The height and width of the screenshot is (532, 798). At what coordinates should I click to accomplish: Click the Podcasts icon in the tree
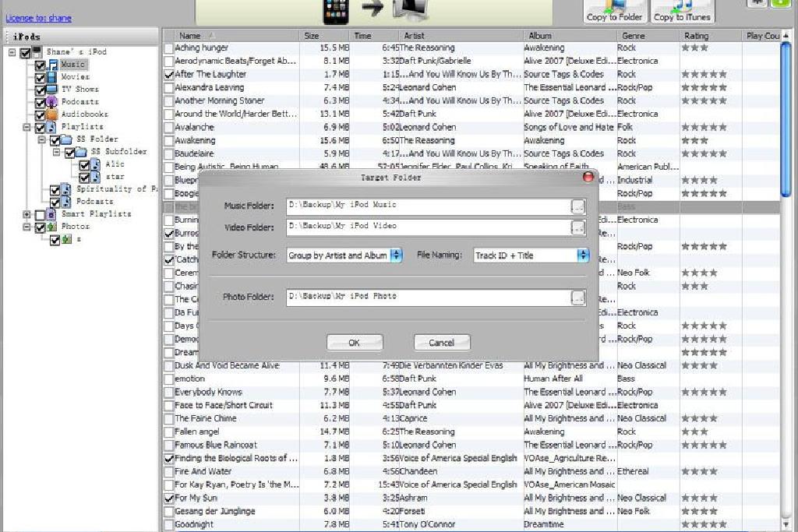pos(52,102)
